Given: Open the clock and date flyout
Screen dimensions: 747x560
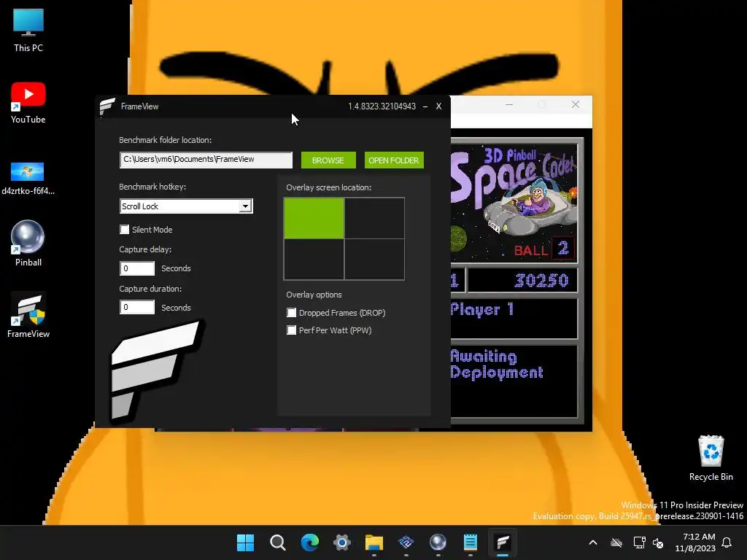Looking at the screenshot, I should pos(695,542).
